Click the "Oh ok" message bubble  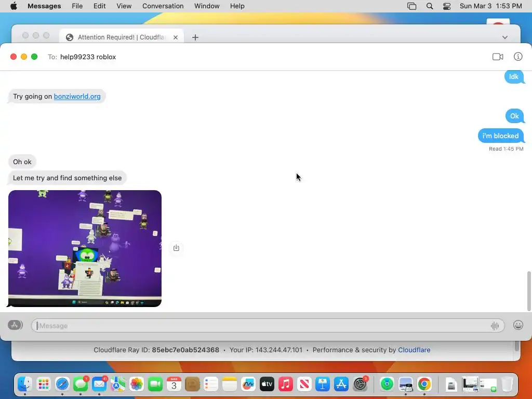pos(22,162)
